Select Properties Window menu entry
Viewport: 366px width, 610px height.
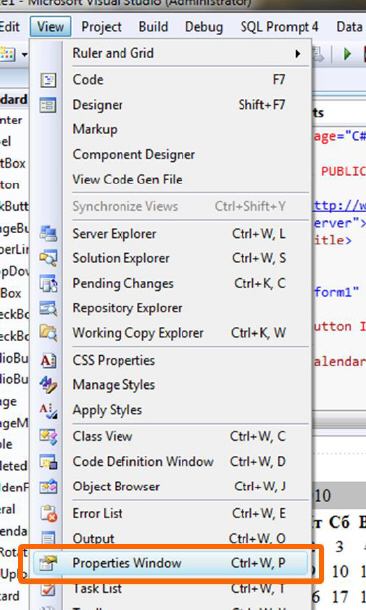tap(171, 563)
